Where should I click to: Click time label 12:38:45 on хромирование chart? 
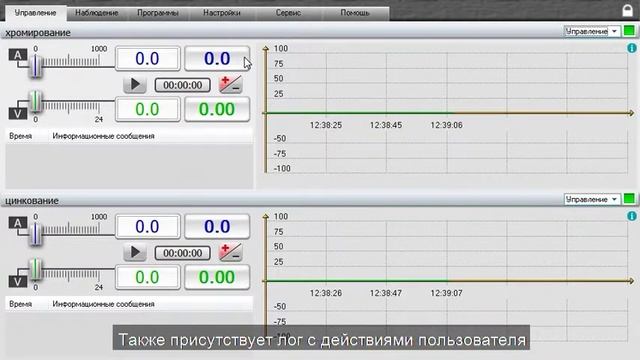pos(386,125)
